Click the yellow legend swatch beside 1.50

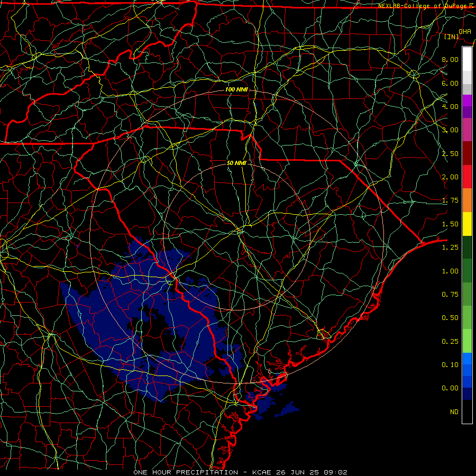[x=467, y=224]
